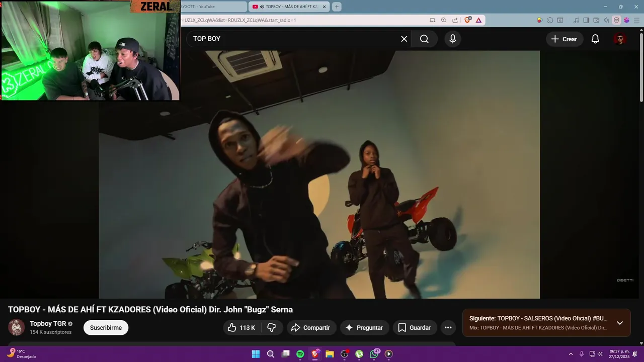
Task: Expand the Siguiente mix playlist panel
Action: 620,323
